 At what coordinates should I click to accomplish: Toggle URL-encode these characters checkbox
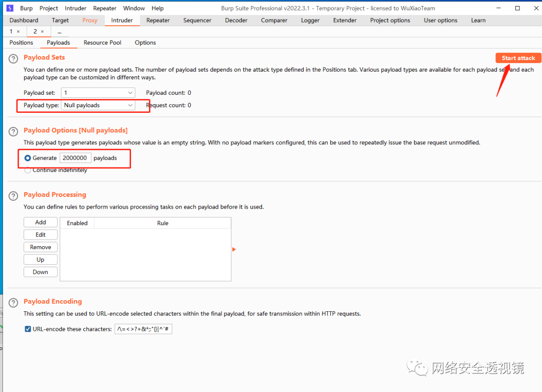tap(28, 329)
